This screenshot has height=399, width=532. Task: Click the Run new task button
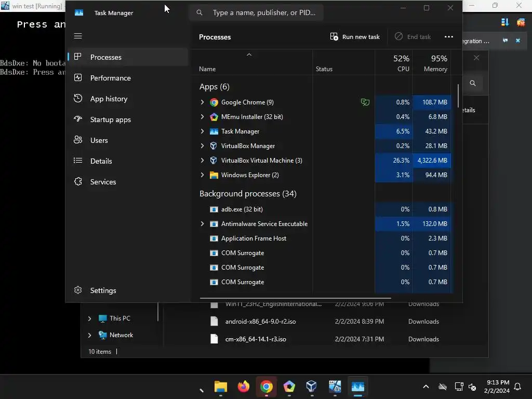pos(354,37)
